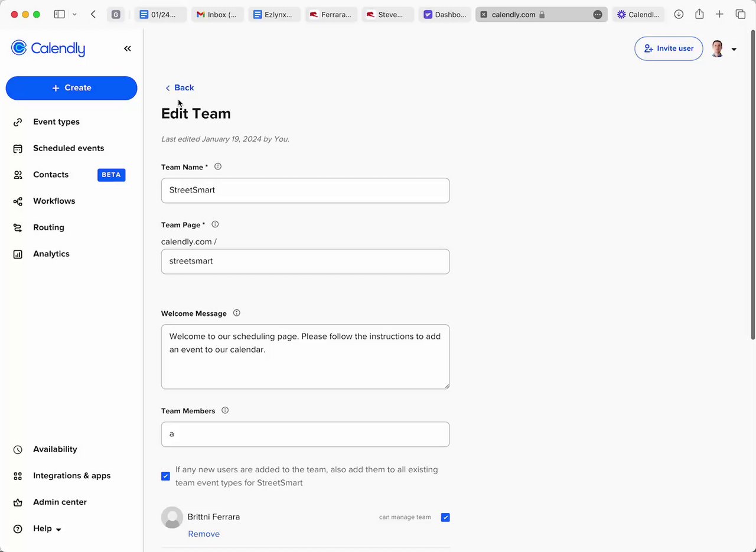
Task: Click the Integrations & apps grid icon
Action: tap(18, 476)
